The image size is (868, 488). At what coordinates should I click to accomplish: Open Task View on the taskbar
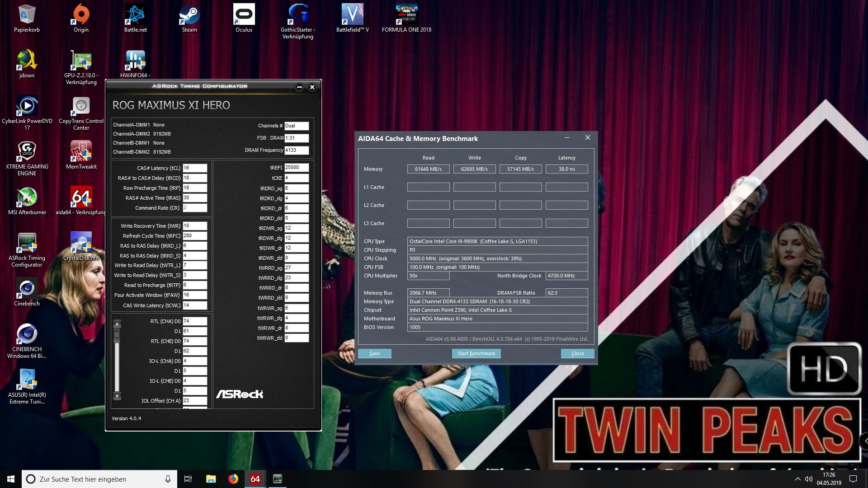coord(188,479)
